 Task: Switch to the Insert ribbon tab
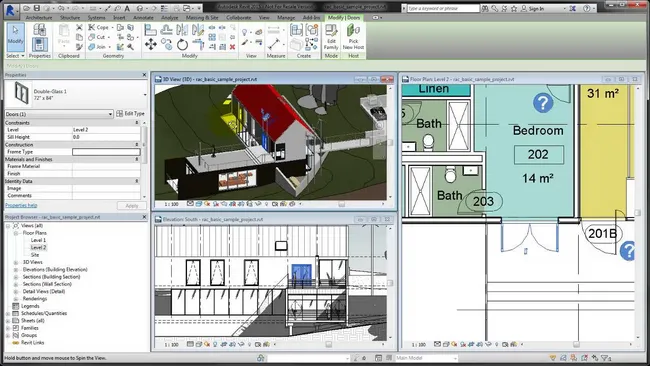pyautogui.click(x=119, y=18)
